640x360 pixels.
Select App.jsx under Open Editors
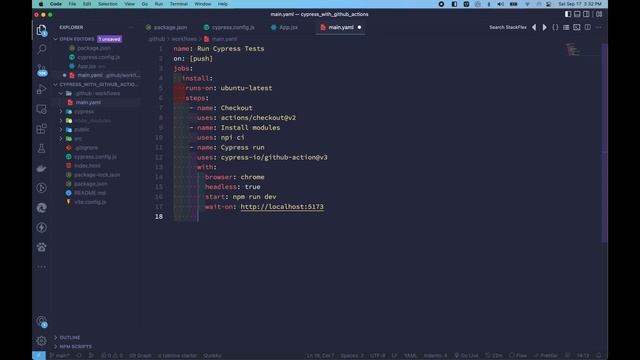click(87, 66)
